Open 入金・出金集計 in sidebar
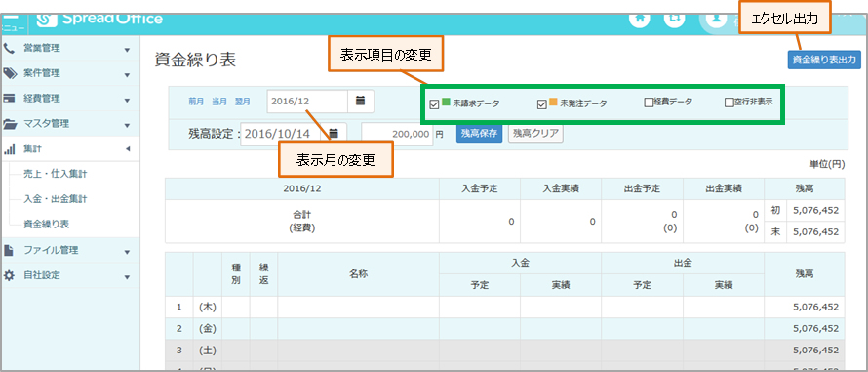This screenshot has width=868, height=372. point(56,199)
